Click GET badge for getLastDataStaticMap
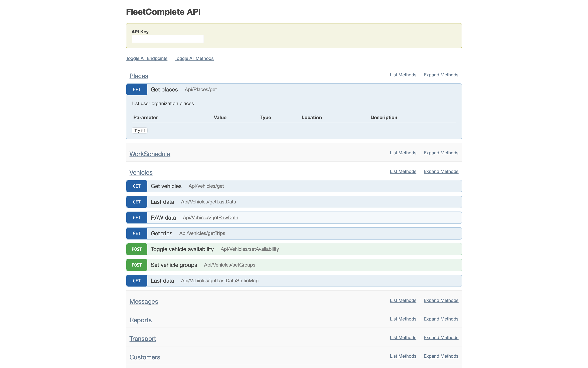 click(136, 281)
